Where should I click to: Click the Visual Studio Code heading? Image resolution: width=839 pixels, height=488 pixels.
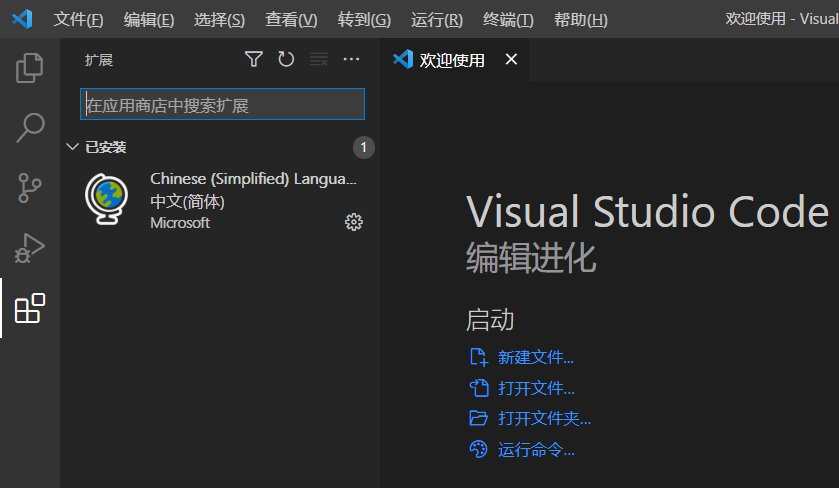click(x=647, y=211)
